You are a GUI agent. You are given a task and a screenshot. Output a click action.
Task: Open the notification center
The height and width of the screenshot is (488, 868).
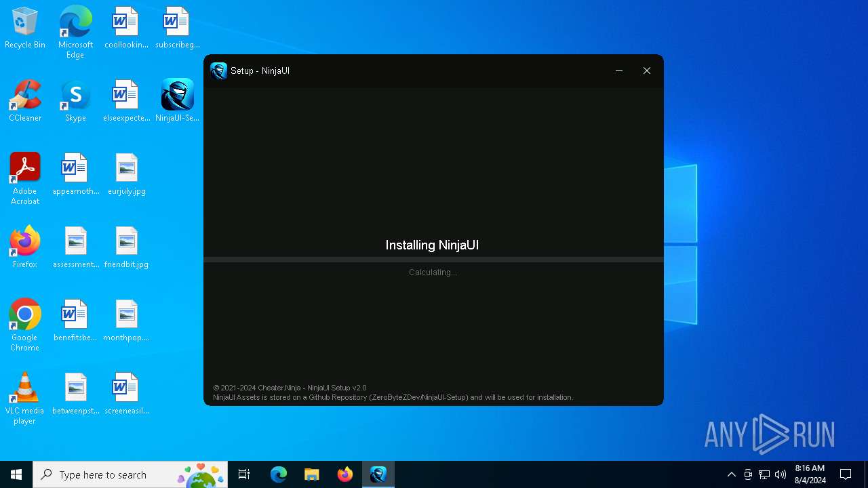846,474
